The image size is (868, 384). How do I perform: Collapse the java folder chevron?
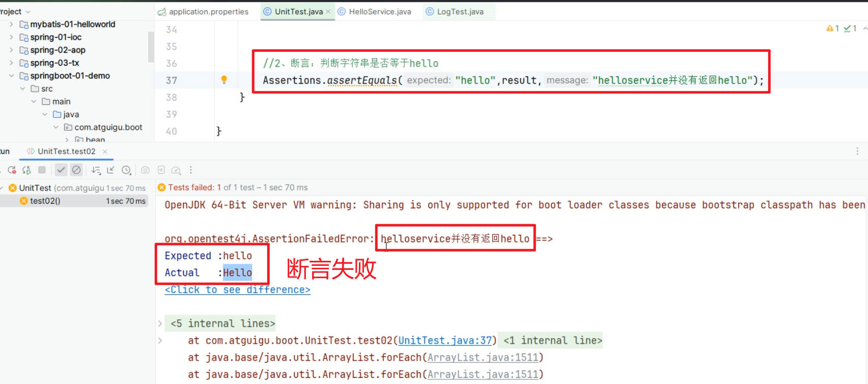point(45,115)
